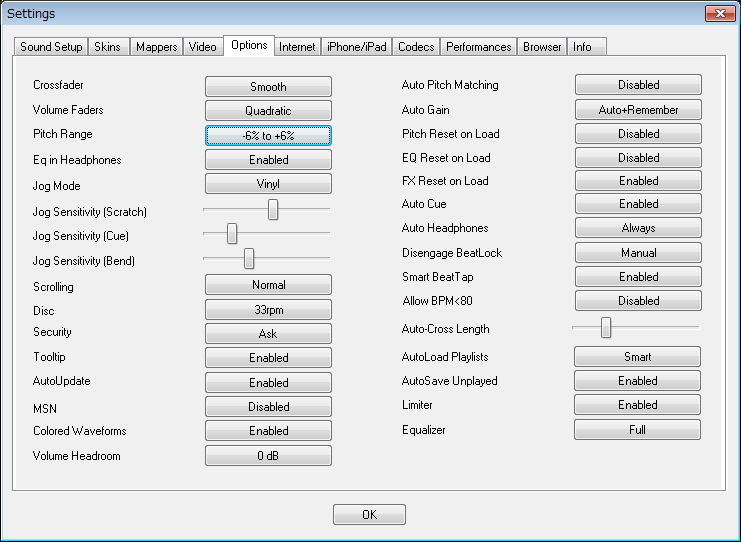This screenshot has height=542, width=741.
Task: Switch to the Sound Setup tab
Action: 51,47
